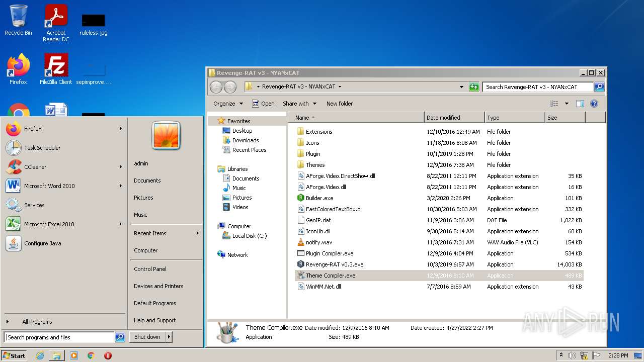Open Firefox desktop shortcut
Viewport: 644px width, 362px height.
point(18,69)
